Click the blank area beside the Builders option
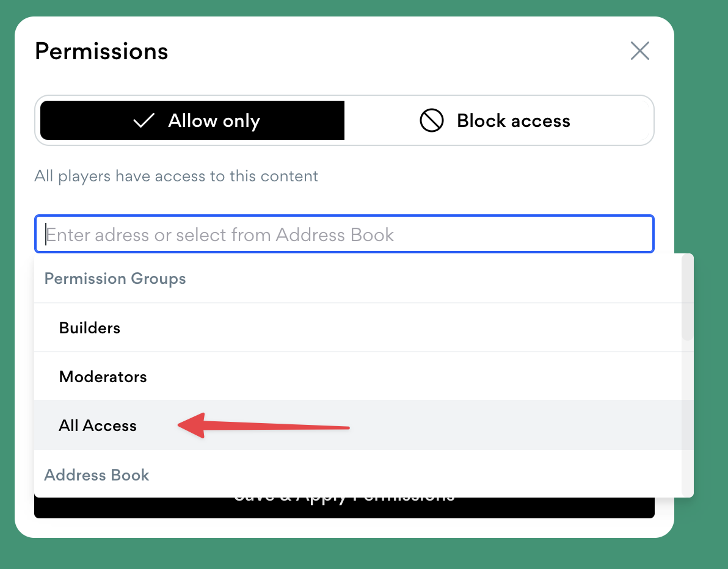The image size is (728, 569). [x=397, y=328]
